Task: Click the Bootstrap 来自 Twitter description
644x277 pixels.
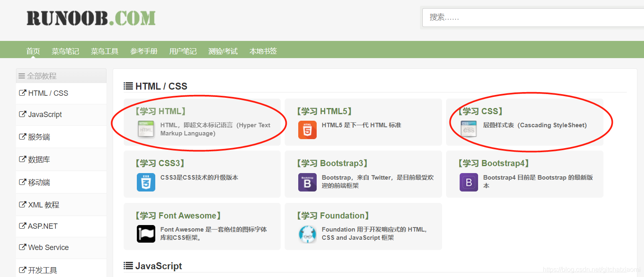Action: pos(378,181)
